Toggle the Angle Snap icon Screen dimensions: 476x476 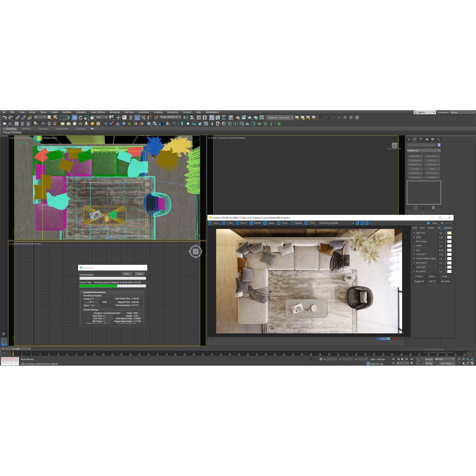click(x=137, y=118)
